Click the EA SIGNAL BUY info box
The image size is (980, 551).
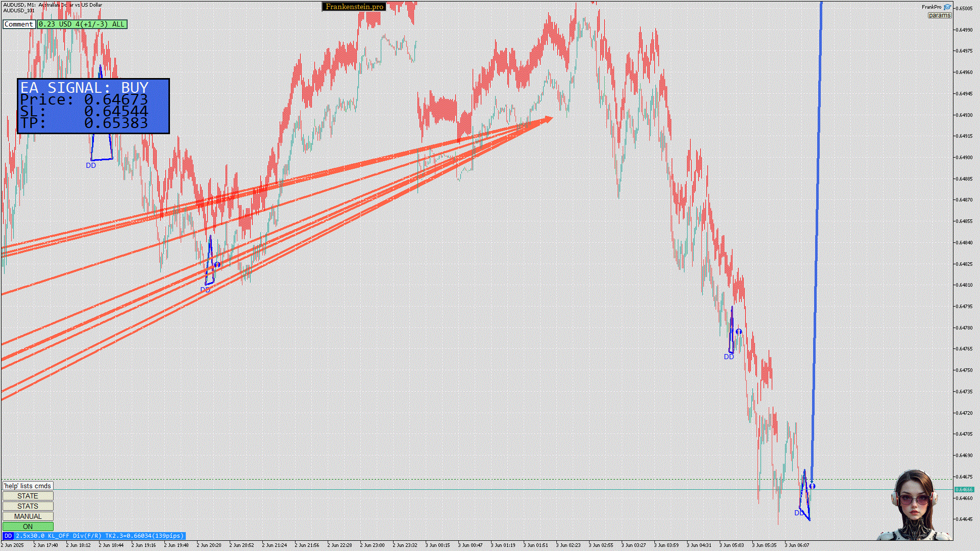(x=93, y=106)
